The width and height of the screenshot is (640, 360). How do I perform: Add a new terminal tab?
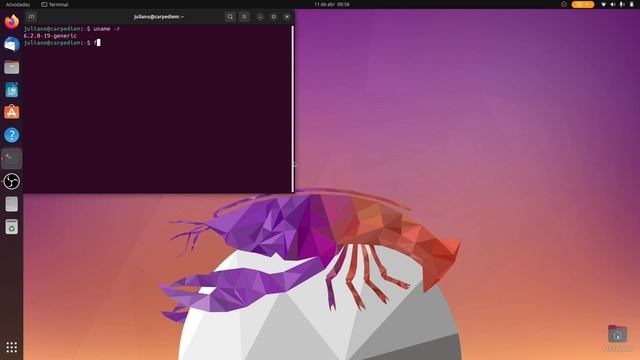point(31,17)
